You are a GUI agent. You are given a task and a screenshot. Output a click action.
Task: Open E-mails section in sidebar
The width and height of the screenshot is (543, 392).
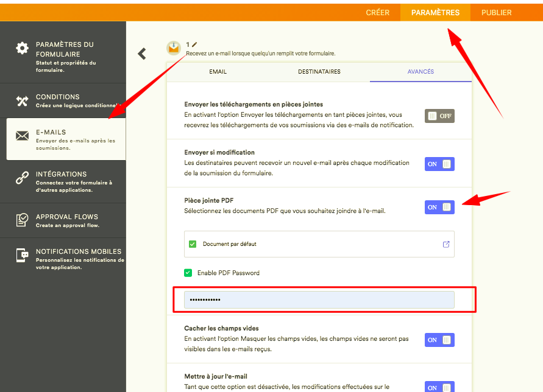click(x=66, y=139)
